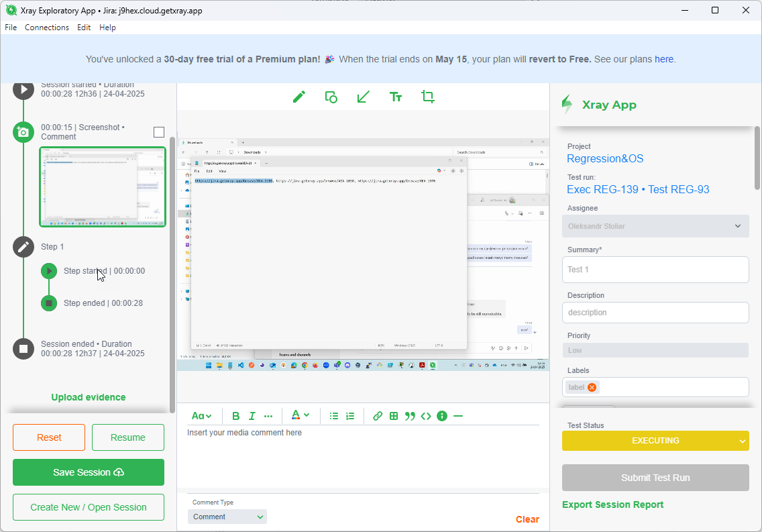Insert a table in comment
The image size is (762, 532).
394,416
